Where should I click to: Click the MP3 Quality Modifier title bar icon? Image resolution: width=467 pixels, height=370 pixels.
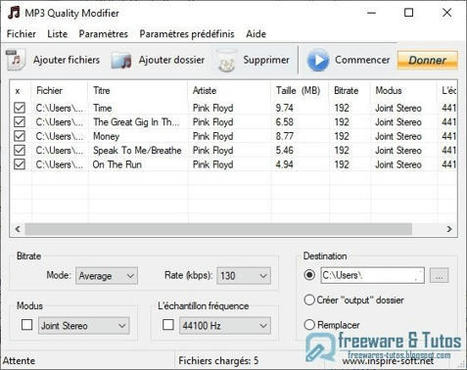(14, 13)
